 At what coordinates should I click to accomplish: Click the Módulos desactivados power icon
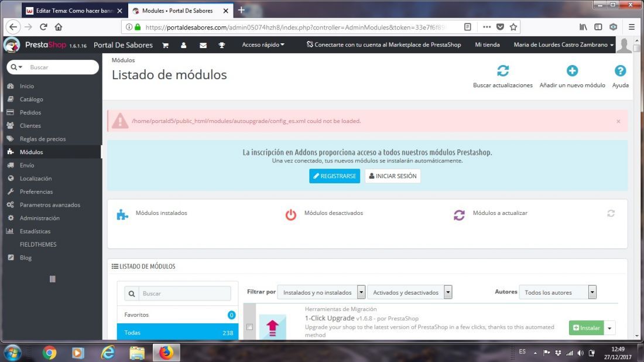pyautogui.click(x=291, y=214)
